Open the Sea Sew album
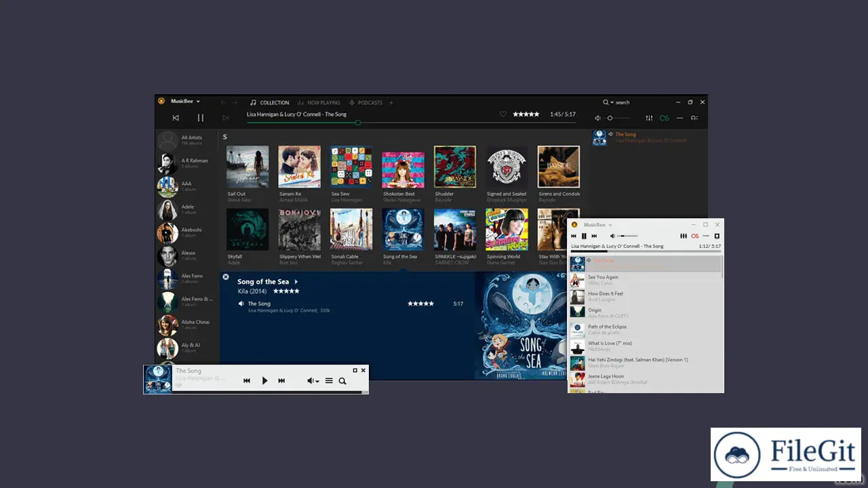Screen dimensions: 868x488 tap(351, 167)
